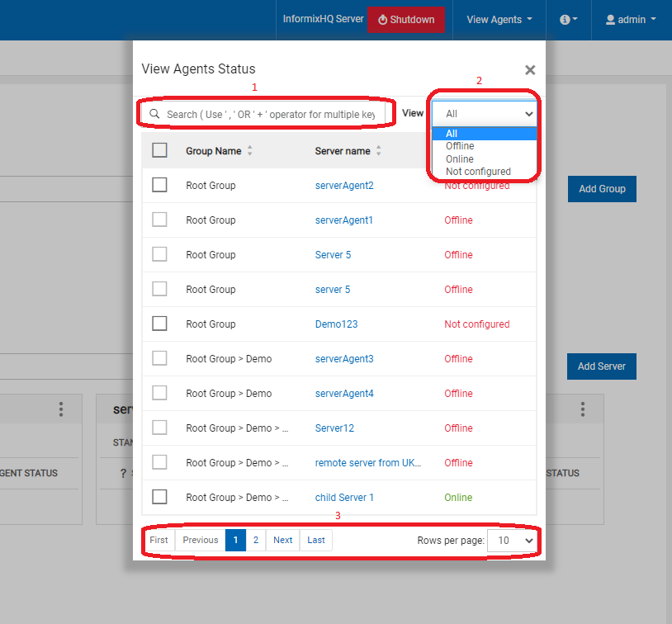Choose Offline in the View filter list
Image resolution: width=672 pixels, height=624 pixels.
click(460, 146)
